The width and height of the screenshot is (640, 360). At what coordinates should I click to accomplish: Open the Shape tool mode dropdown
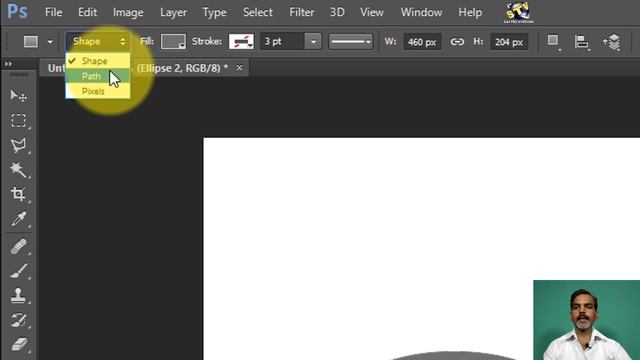point(98,41)
